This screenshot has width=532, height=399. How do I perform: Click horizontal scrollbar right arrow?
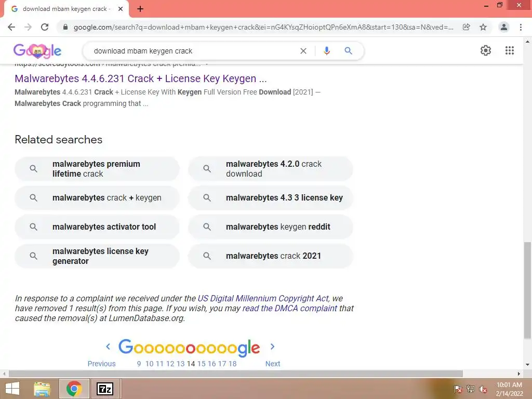(x=518, y=374)
